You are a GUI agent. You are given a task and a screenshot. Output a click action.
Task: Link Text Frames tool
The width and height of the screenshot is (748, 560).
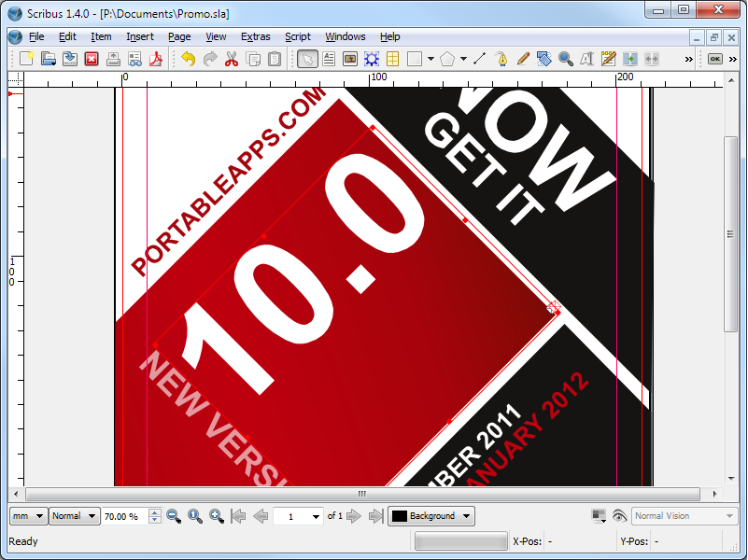click(x=630, y=59)
